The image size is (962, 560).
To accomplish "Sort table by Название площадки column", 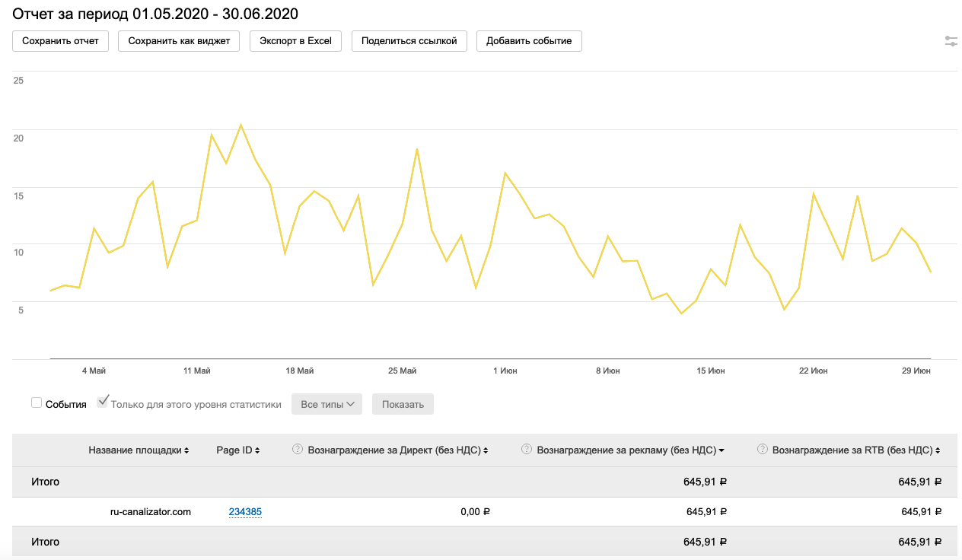I will tap(186, 450).
